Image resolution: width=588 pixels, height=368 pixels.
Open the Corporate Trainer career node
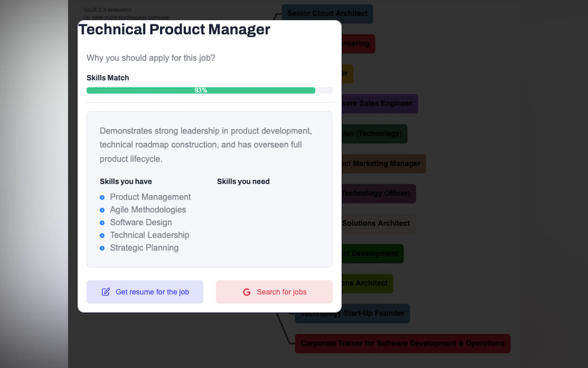[402, 343]
